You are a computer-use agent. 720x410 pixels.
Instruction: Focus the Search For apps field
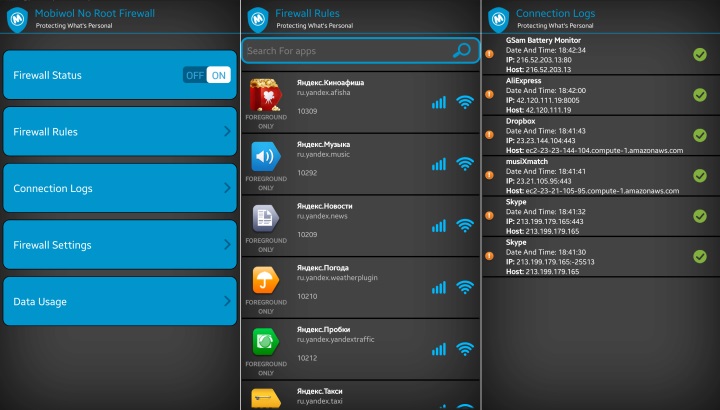point(360,51)
